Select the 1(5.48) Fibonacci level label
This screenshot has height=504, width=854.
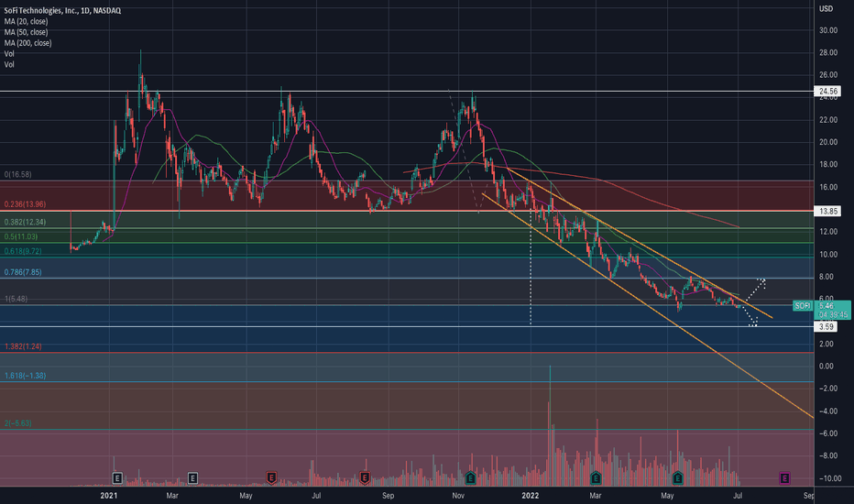(16, 299)
